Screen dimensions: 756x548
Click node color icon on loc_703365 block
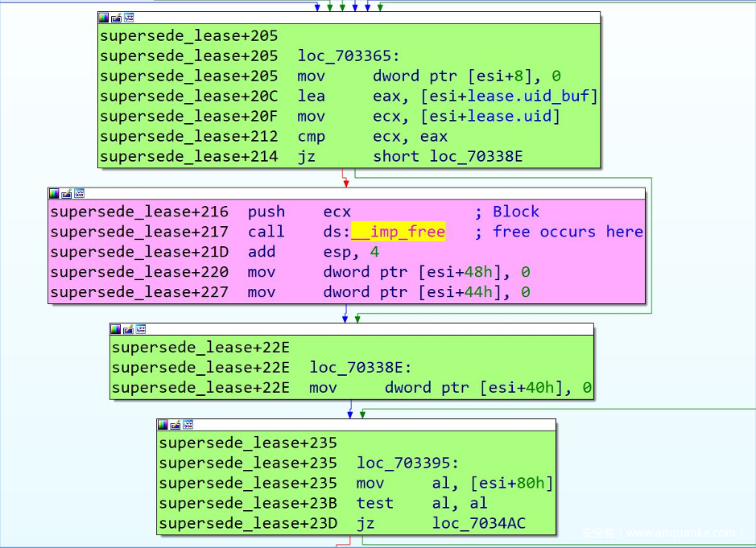point(104,18)
